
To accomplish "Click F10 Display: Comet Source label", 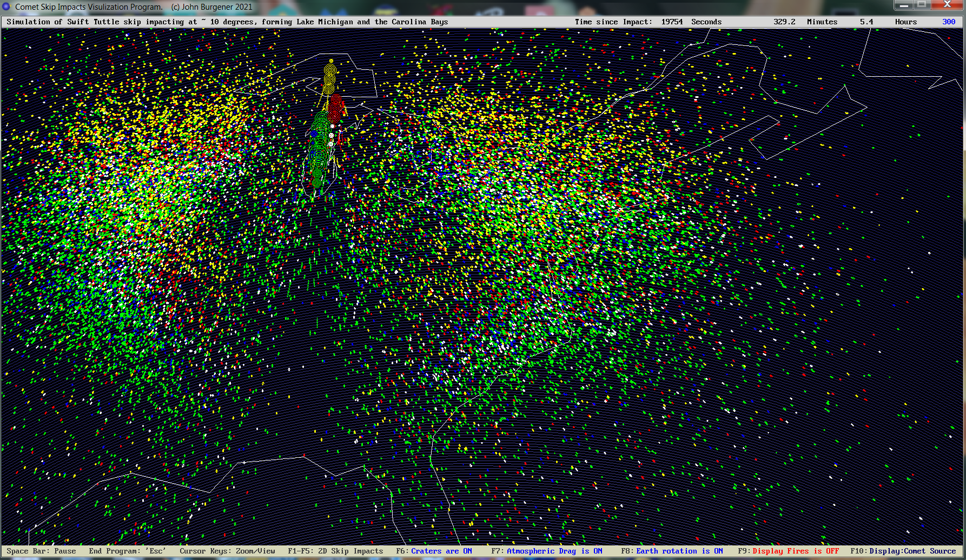I will tap(903, 551).
